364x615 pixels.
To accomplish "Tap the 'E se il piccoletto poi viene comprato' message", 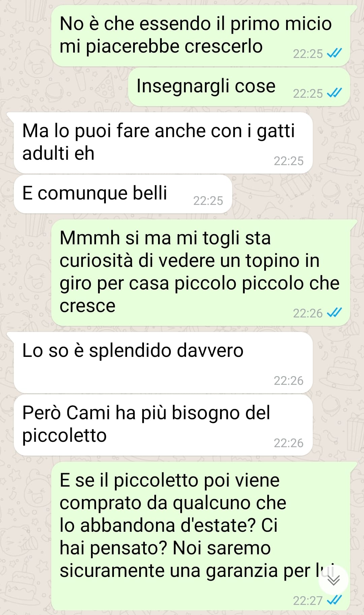I will [x=201, y=536].
